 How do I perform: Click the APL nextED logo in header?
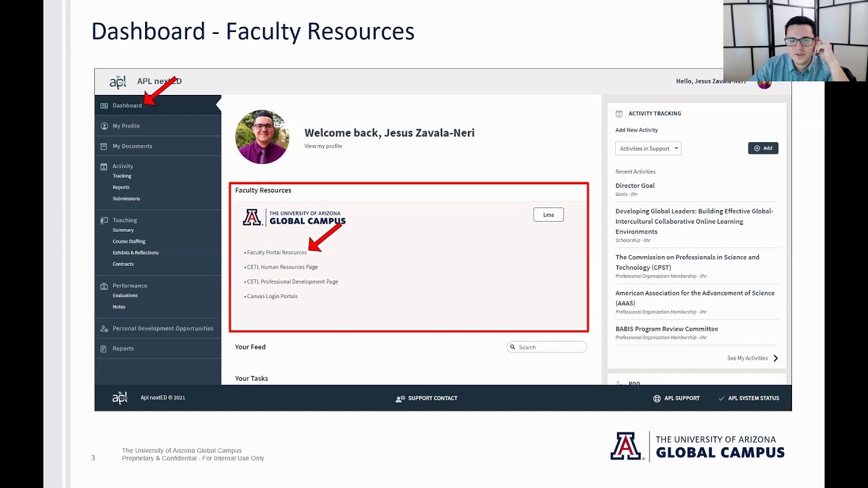(x=118, y=81)
